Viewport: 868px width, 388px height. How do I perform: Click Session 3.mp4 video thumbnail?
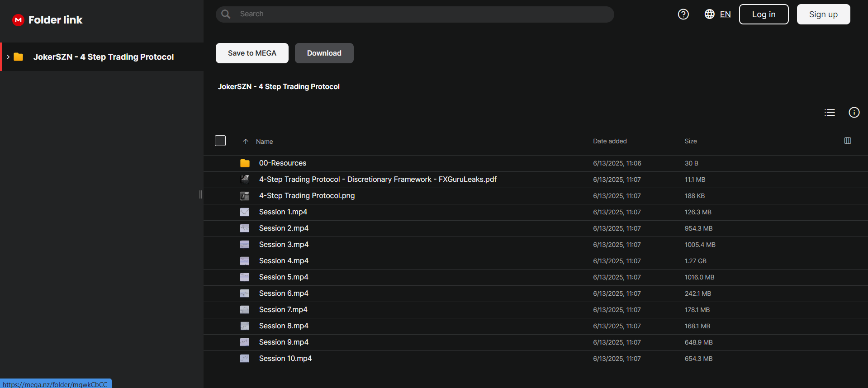[245, 245]
